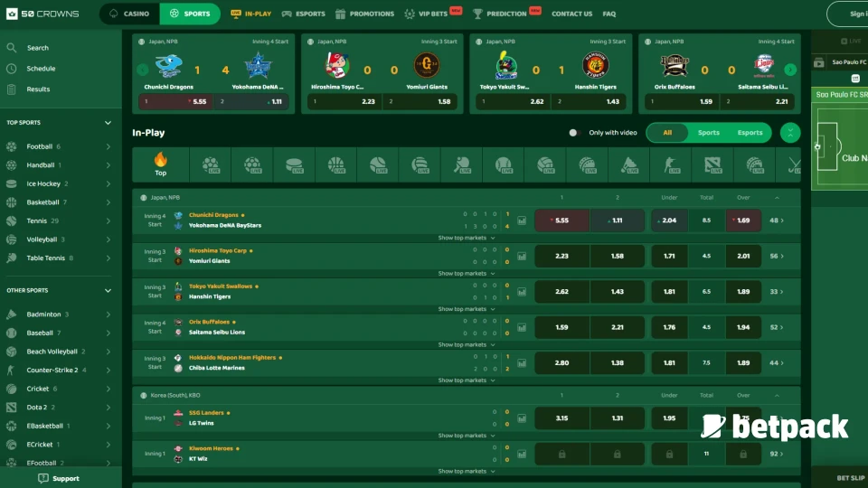
Task: Collapse the Other Sports section
Action: [108, 291]
